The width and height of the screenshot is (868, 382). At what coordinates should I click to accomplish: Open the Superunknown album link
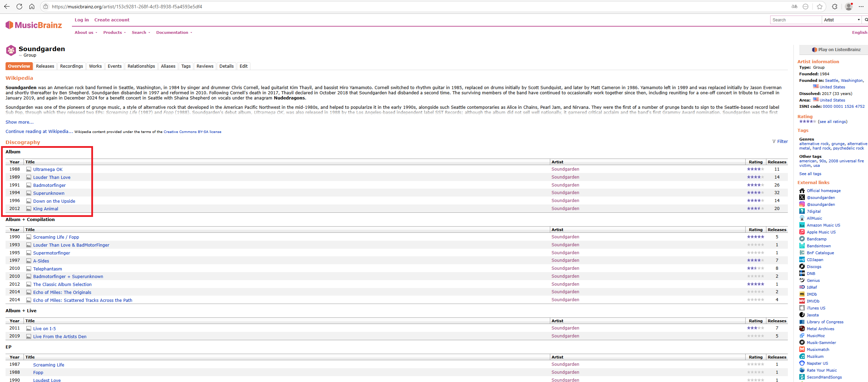pyautogui.click(x=49, y=193)
